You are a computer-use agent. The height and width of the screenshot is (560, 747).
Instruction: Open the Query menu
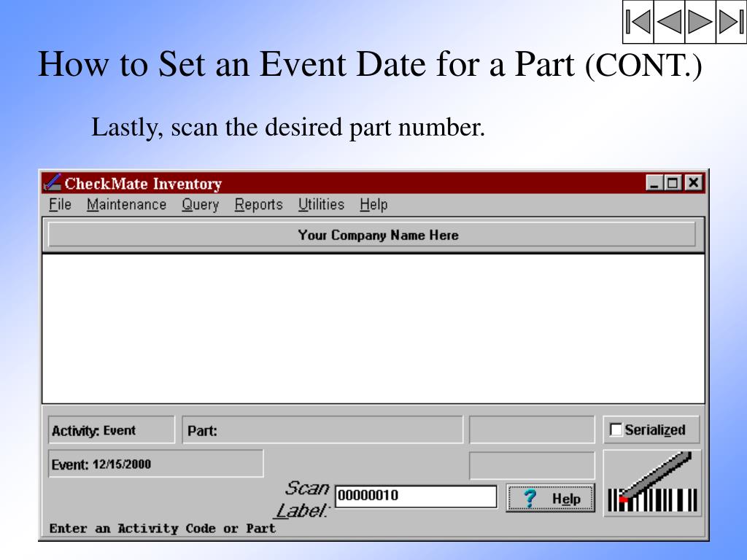[x=200, y=205]
